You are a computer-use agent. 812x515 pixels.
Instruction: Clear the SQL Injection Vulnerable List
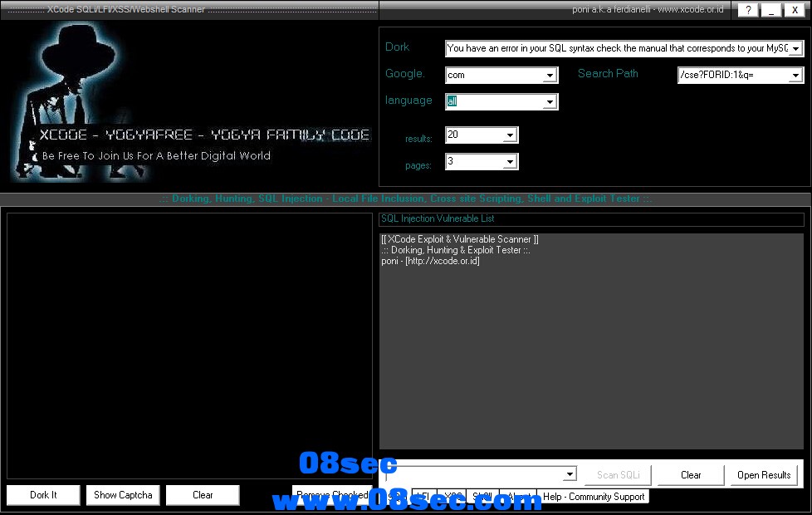coord(691,474)
